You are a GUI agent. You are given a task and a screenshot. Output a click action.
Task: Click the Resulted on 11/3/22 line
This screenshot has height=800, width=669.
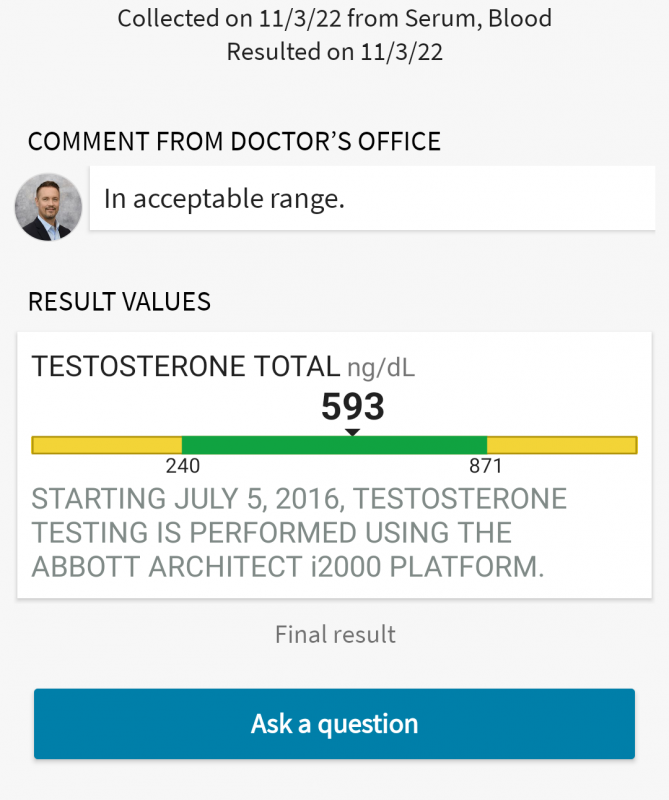coord(334,52)
